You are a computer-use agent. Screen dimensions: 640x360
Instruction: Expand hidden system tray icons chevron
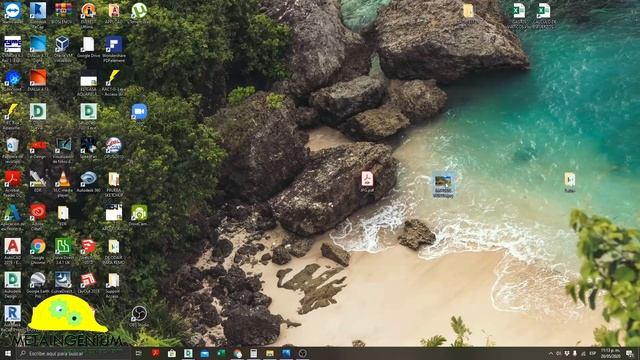pyautogui.click(x=551, y=353)
